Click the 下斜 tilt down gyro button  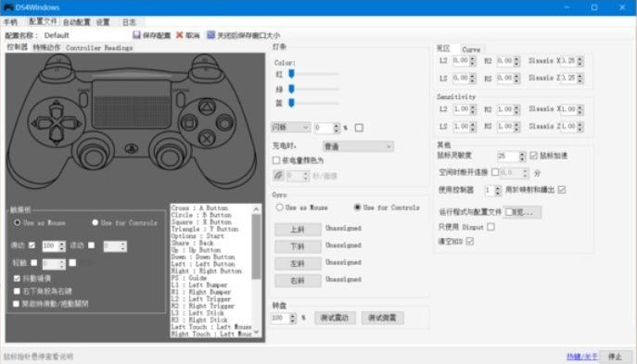pyautogui.click(x=298, y=246)
